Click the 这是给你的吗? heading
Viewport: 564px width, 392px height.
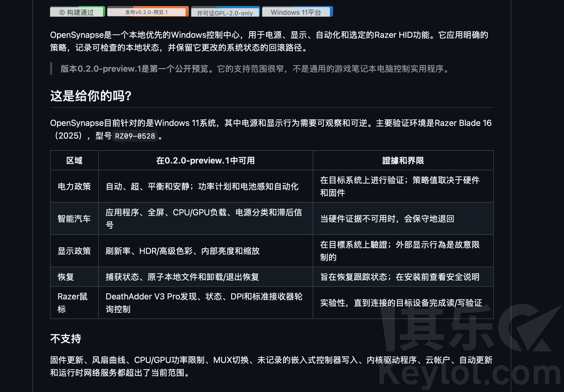pyautogui.click(x=91, y=95)
